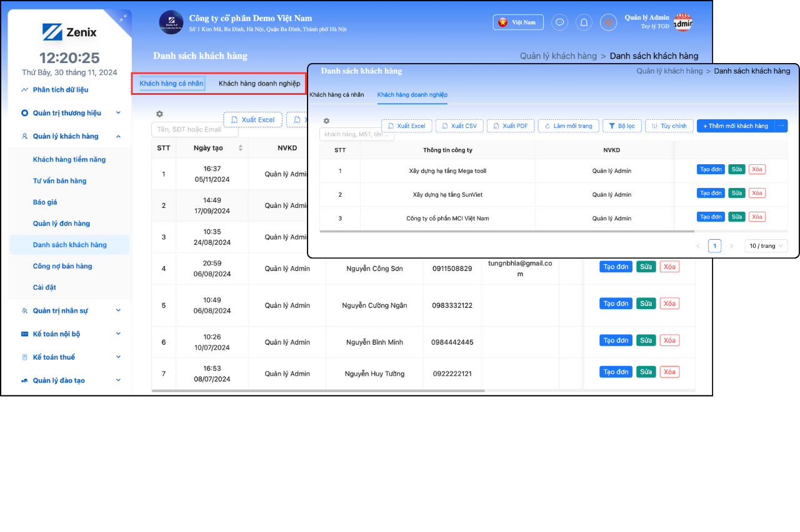The height and width of the screenshot is (532, 800).
Task: Click the notification bell icon
Action: (x=584, y=22)
